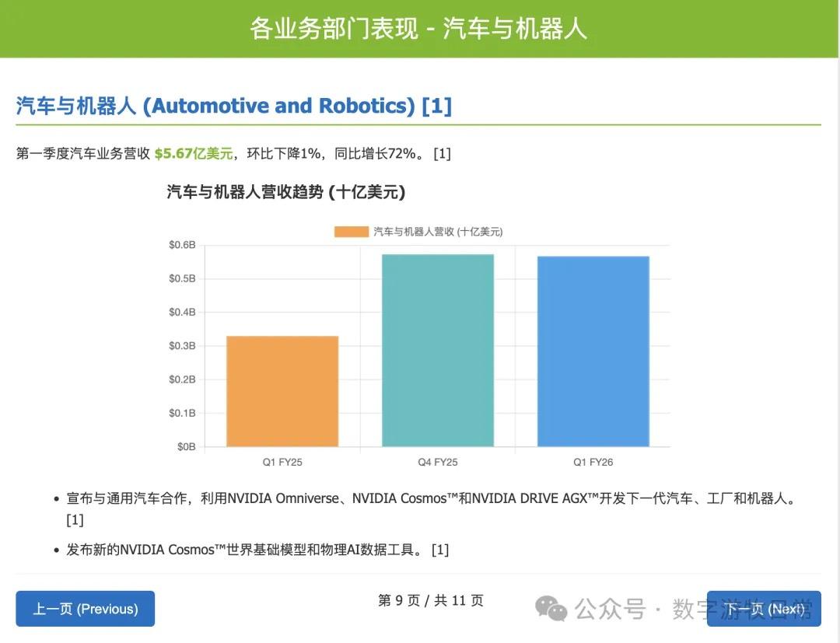Go to next page with 下一页 (Next)
Screen dimensions: 840x643
coord(763,609)
